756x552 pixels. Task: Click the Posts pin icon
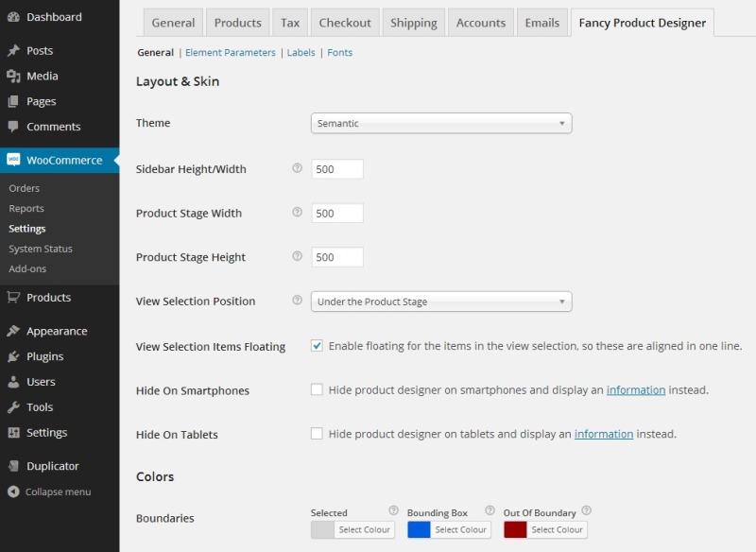coord(13,51)
